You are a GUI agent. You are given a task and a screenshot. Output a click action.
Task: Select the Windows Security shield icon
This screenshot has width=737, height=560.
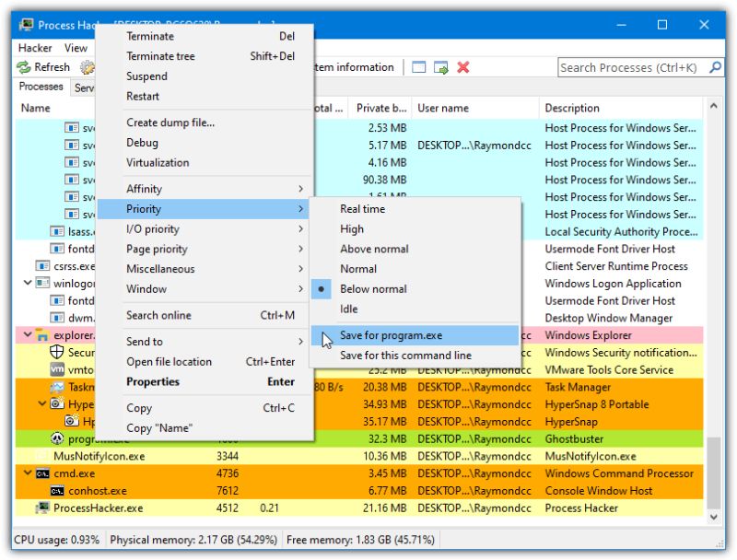pyautogui.click(x=57, y=352)
